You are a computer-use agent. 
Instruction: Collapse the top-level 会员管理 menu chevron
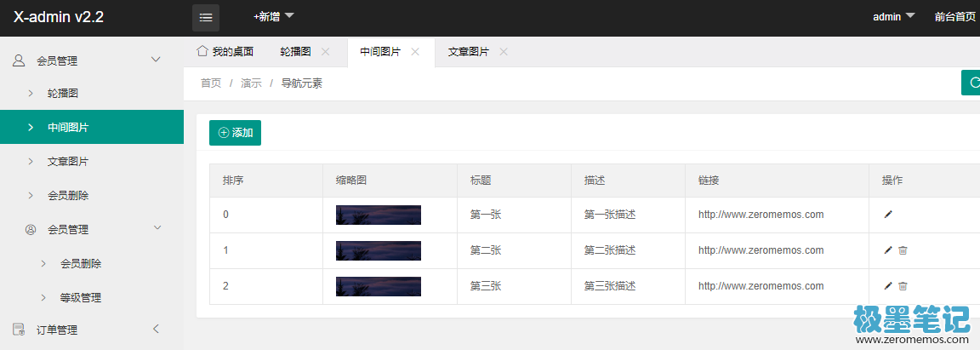tap(157, 60)
